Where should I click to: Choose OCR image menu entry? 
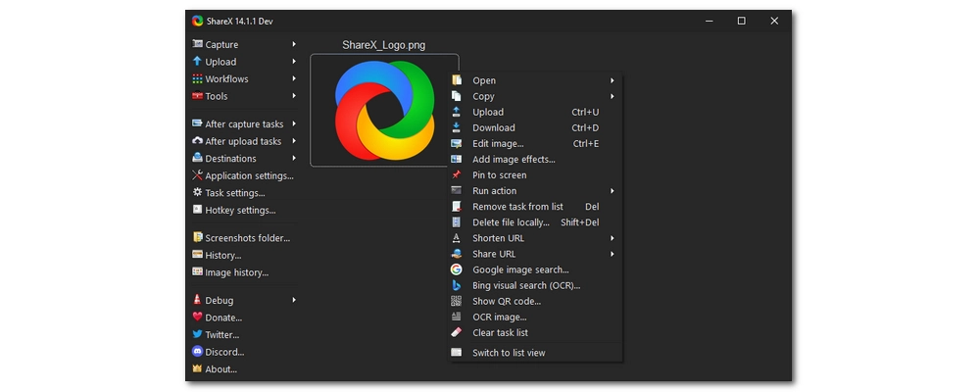[499, 317]
